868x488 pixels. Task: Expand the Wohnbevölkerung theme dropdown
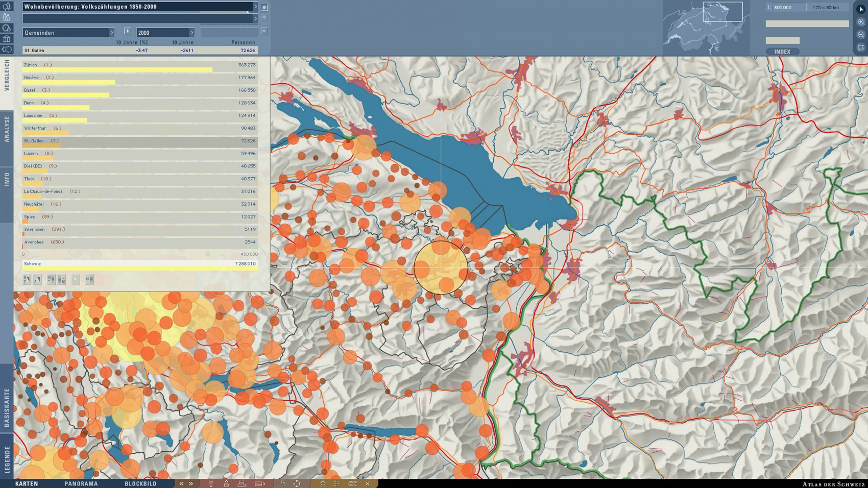click(x=255, y=7)
